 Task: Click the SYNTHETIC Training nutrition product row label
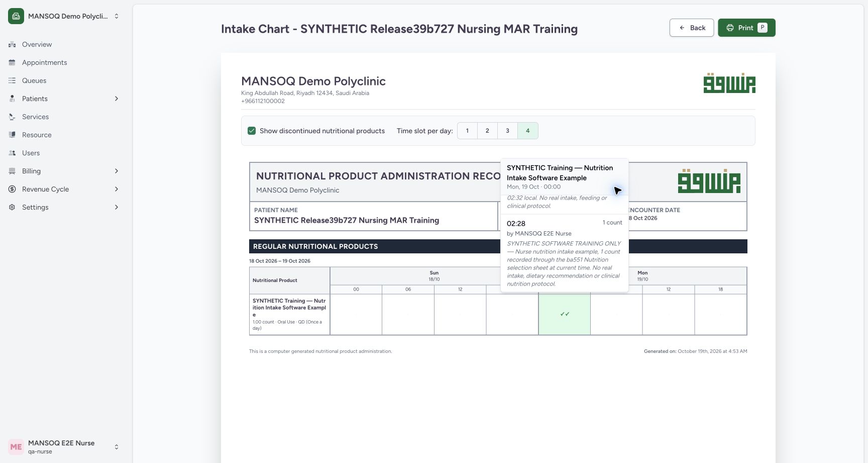290,314
